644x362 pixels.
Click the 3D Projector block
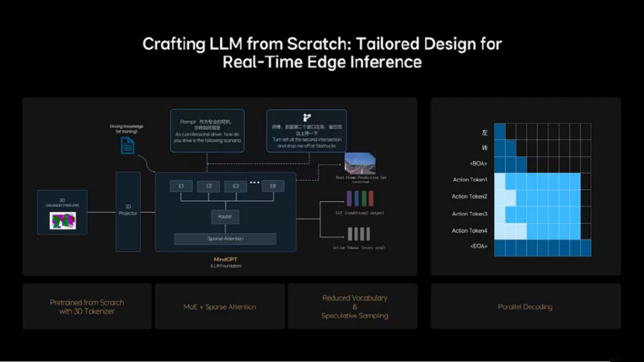tap(128, 212)
